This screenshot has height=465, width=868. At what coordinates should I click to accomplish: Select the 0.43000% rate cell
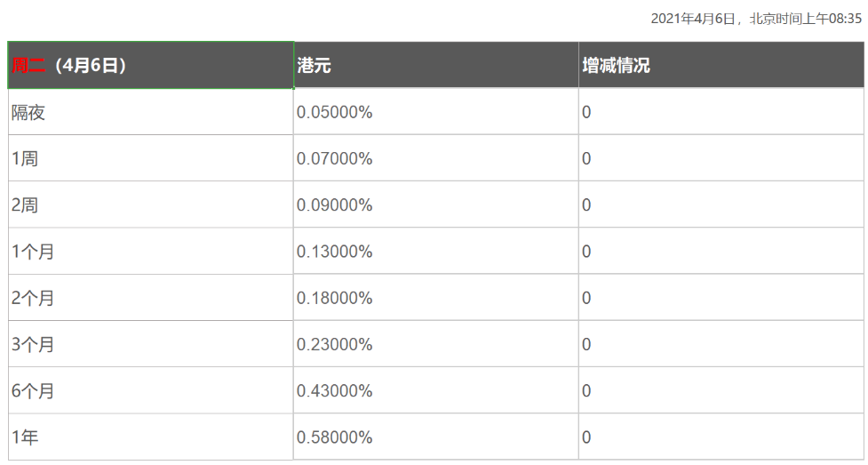click(334, 390)
